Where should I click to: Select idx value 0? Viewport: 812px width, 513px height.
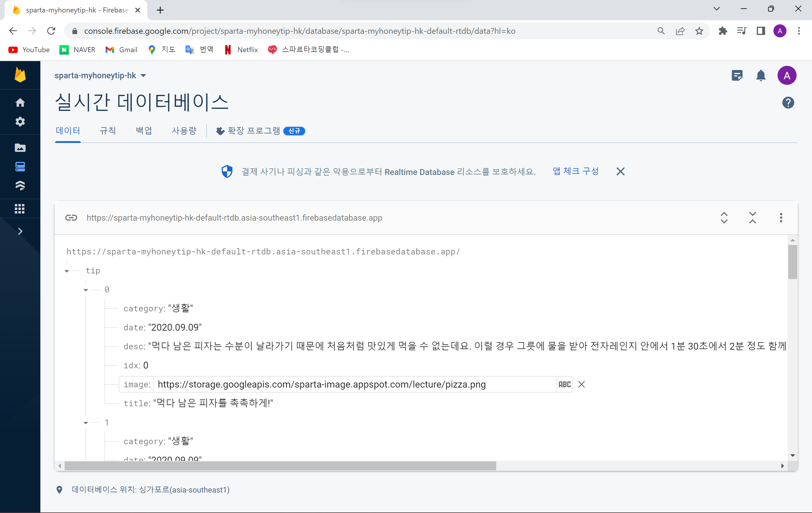146,365
